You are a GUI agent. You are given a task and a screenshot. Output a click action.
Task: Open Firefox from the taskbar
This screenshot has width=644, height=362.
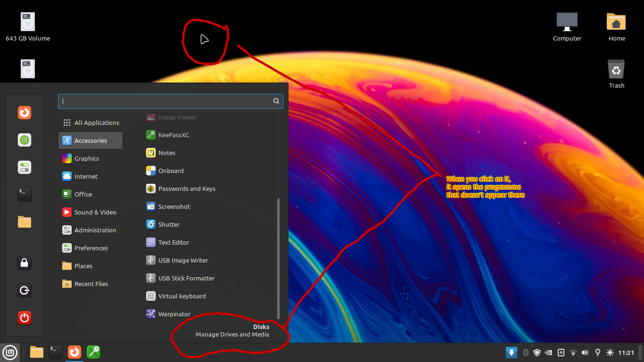point(74,352)
